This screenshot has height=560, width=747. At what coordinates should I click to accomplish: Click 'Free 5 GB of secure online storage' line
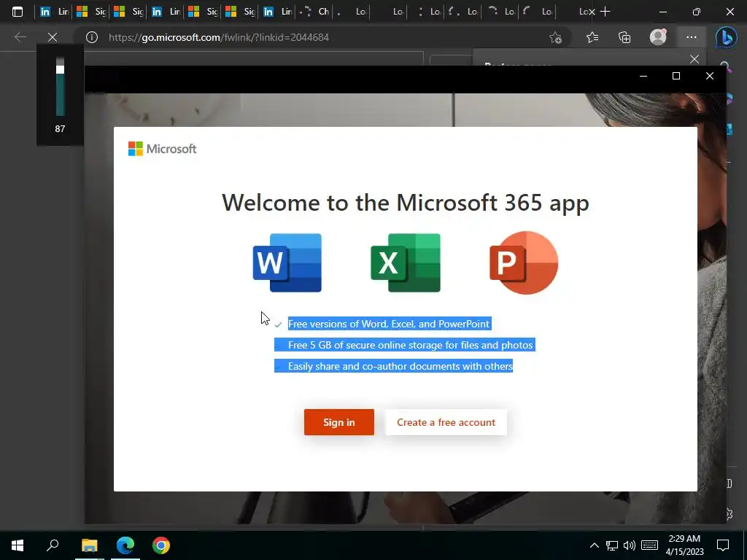[x=410, y=345]
